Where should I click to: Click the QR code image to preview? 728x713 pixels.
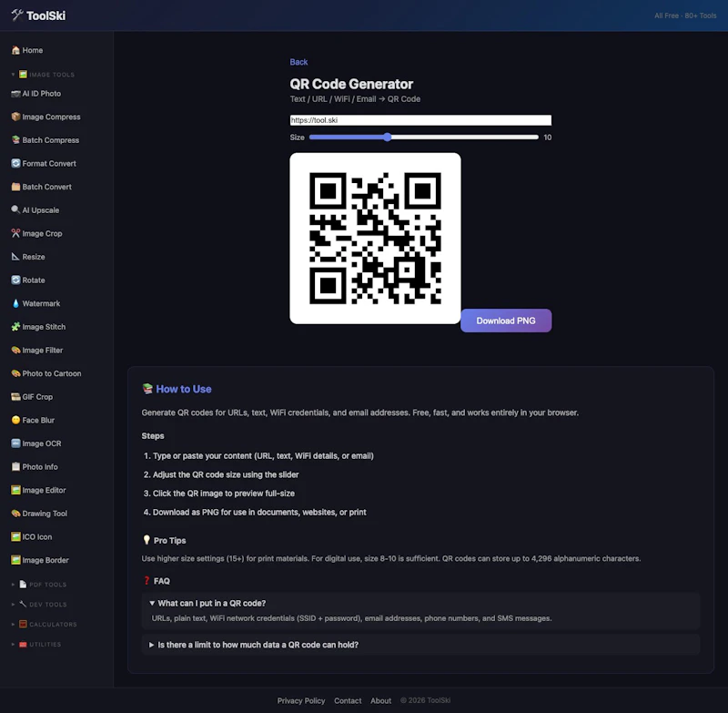375,239
